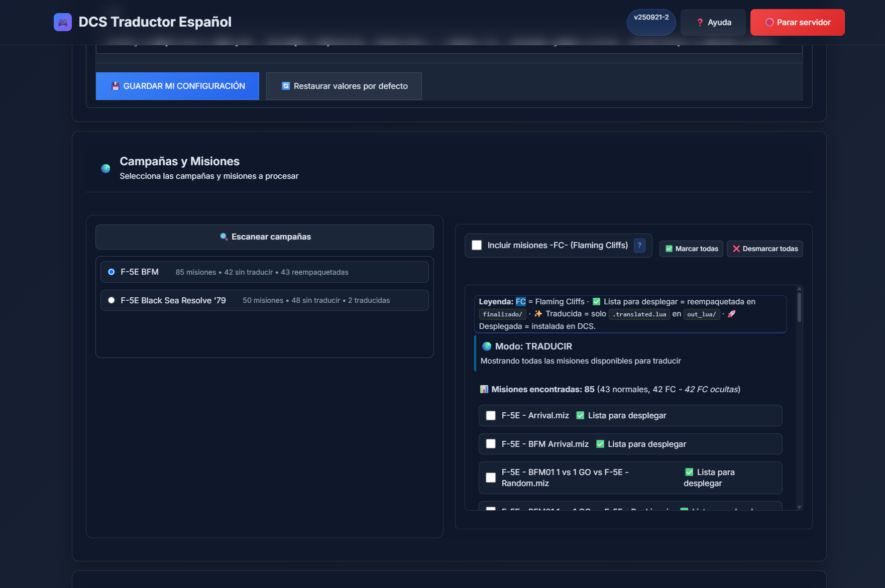Check the BFM01 1 vs 1 Random.miz mission
The image size is (885, 588).
click(491, 478)
